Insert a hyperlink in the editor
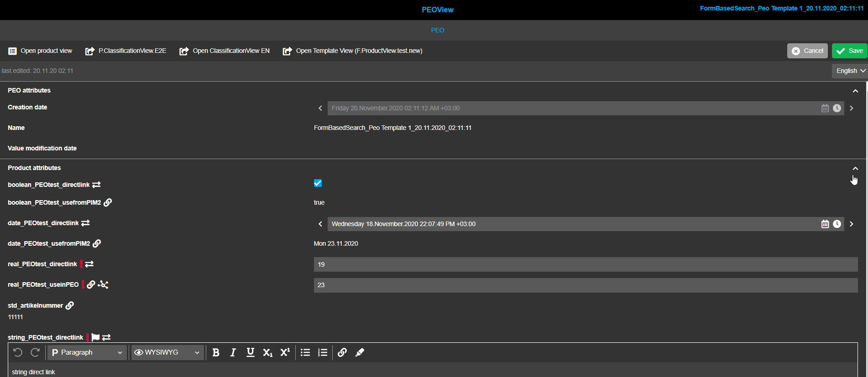This screenshot has width=868, height=377. (x=342, y=352)
